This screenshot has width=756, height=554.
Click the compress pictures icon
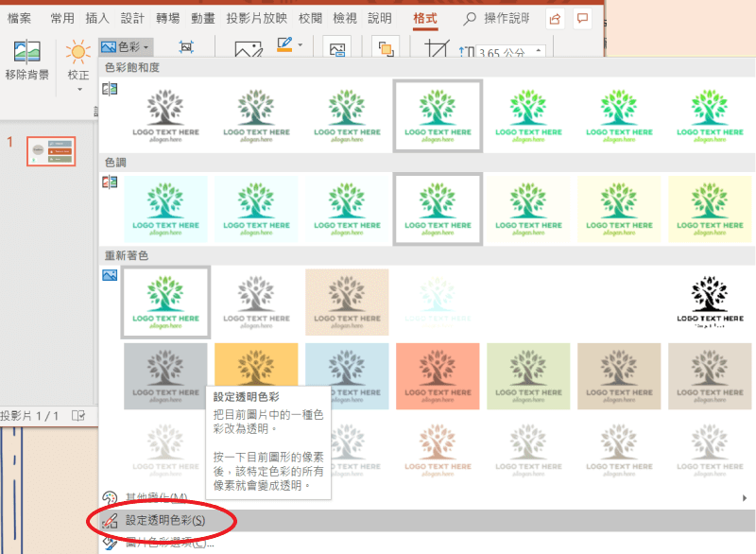click(x=186, y=46)
